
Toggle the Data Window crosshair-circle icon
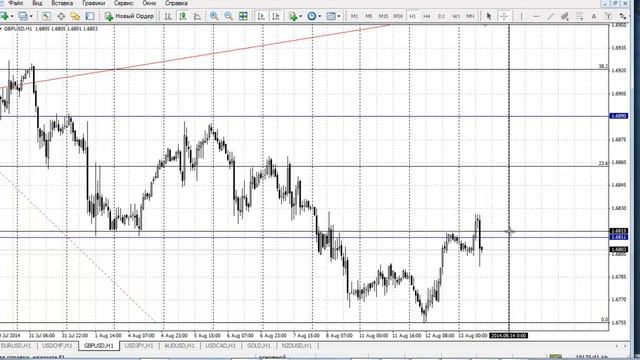[61, 16]
